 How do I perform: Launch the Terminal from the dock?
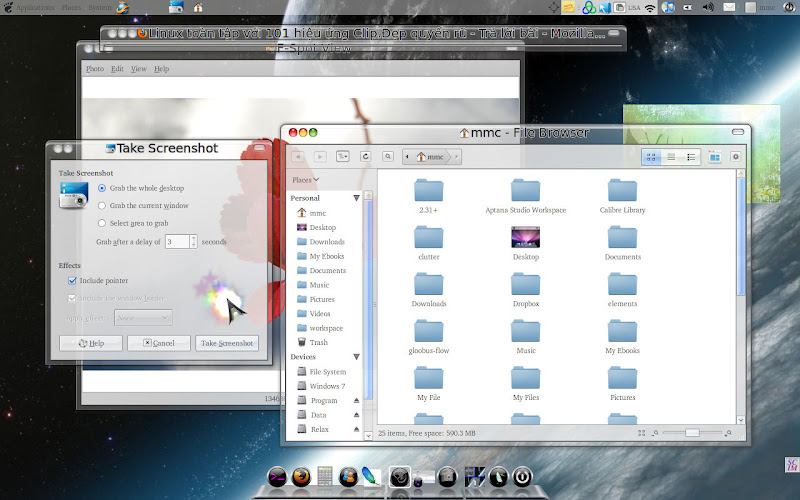click(277, 478)
